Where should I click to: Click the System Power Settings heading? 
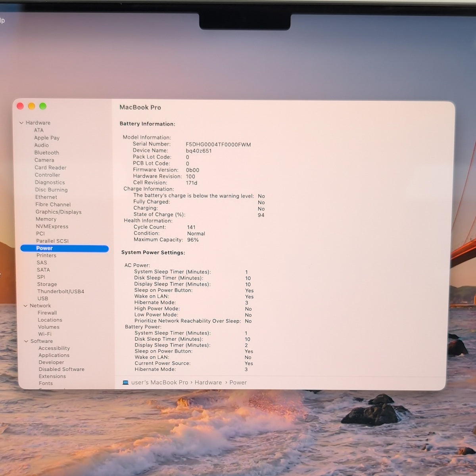(x=153, y=253)
